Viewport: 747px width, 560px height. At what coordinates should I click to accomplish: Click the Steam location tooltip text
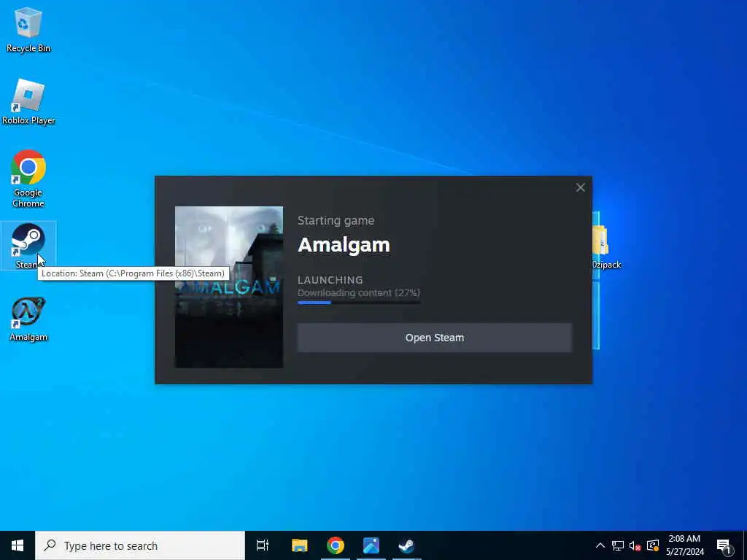coord(133,273)
